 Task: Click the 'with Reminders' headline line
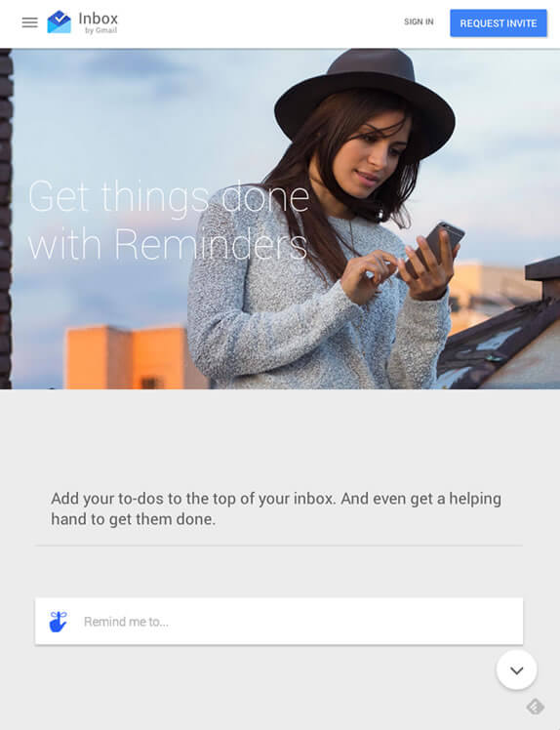[168, 243]
